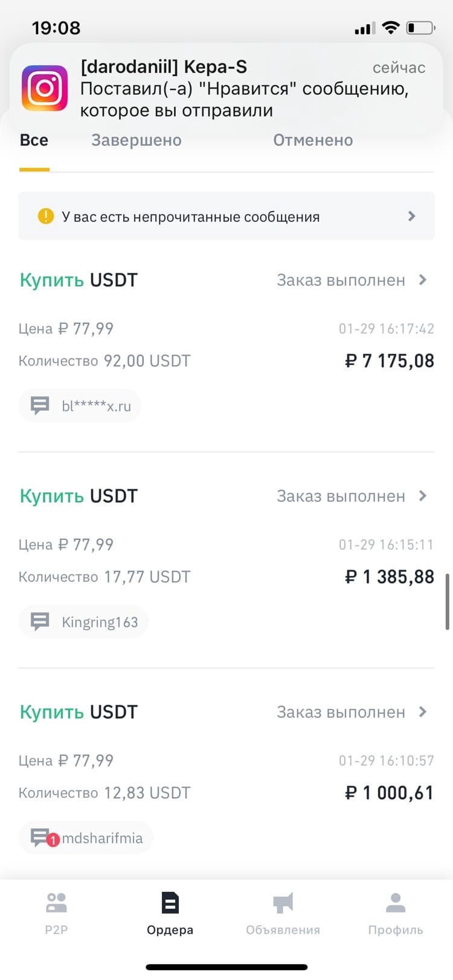The width and height of the screenshot is (453, 980).
Task: Select the Все tab
Action: pos(34,140)
